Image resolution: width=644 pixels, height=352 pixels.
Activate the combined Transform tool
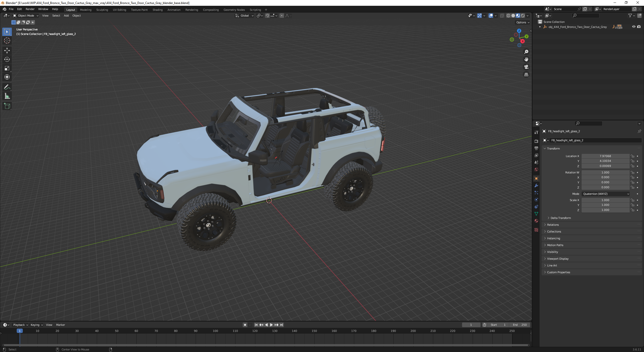(x=7, y=77)
